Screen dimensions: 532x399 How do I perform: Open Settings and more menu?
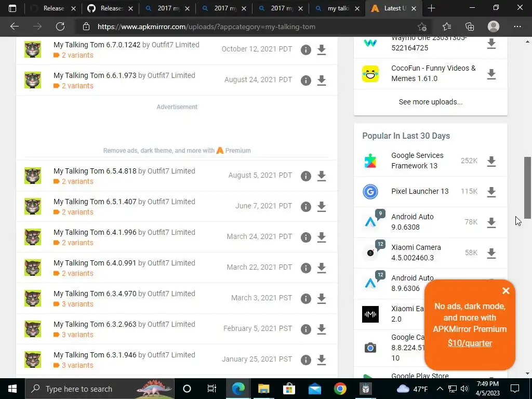[517, 26]
